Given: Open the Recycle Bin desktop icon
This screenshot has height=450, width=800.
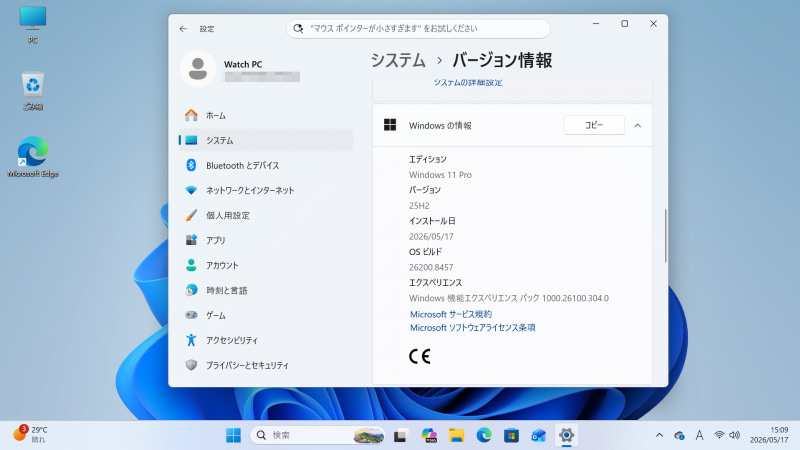Looking at the screenshot, I should coord(33,91).
